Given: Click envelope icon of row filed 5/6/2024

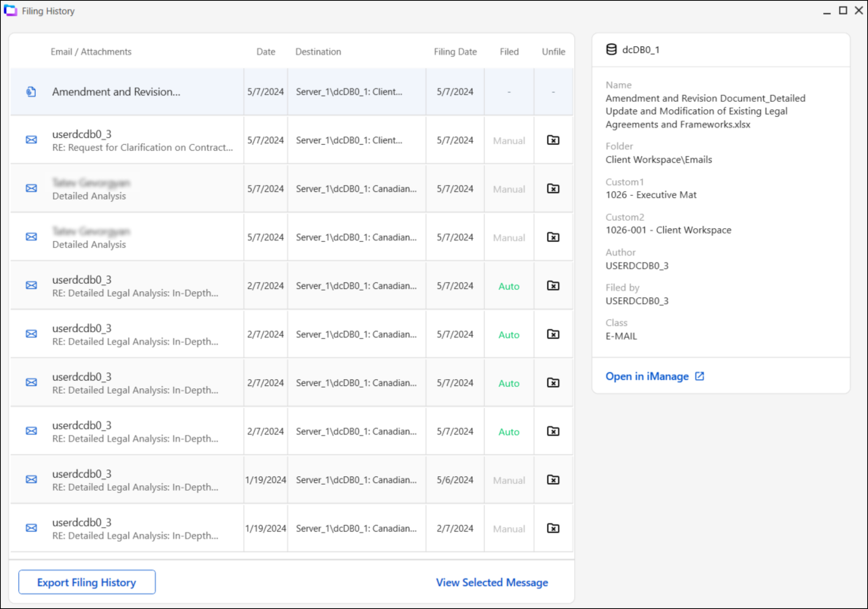Looking at the screenshot, I should pyautogui.click(x=31, y=479).
